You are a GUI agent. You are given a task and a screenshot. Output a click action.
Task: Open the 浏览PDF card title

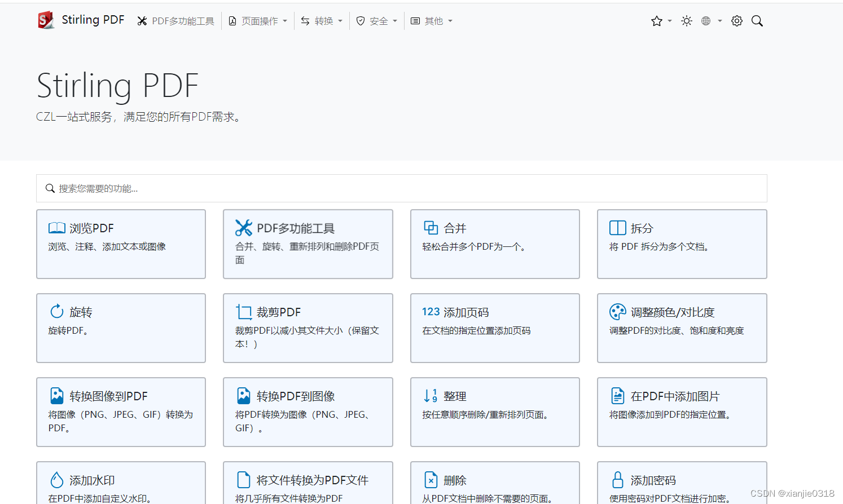pyautogui.click(x=91, y=228)
